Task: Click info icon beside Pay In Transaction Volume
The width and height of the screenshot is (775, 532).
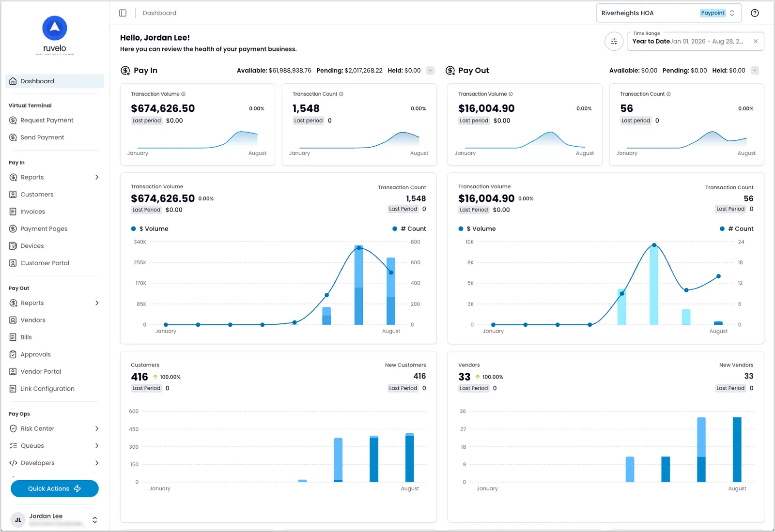Action: point(183,94)
